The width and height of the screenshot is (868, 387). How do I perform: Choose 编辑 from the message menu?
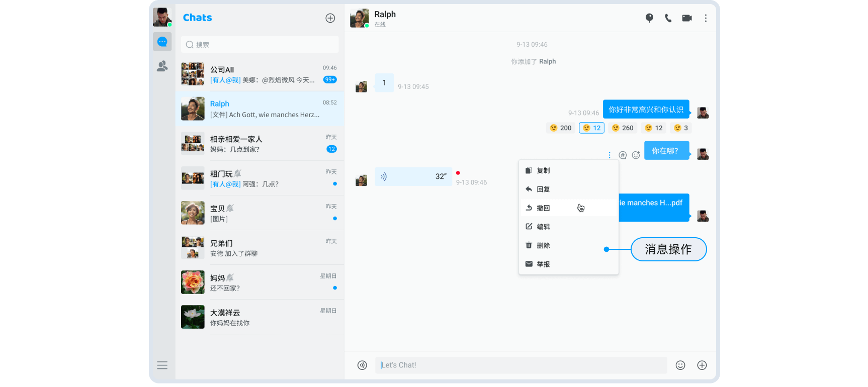coord(568,227)
